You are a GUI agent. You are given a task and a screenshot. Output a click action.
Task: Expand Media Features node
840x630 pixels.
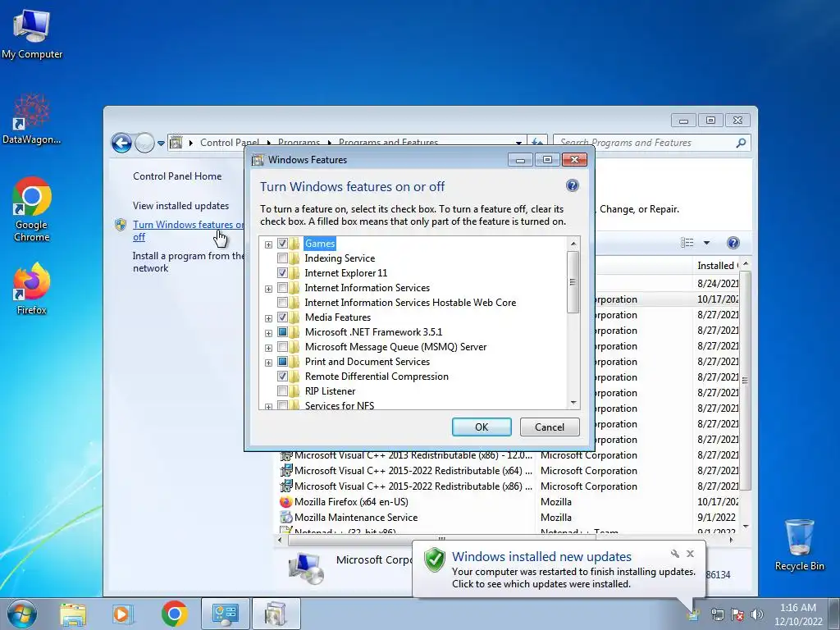pyautogui.click(x=268, y=318)
